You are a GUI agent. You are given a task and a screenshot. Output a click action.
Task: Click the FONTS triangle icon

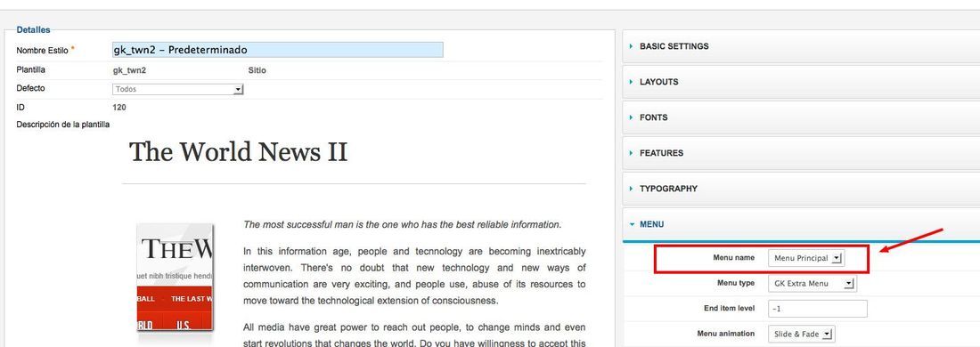pos(632,117)
